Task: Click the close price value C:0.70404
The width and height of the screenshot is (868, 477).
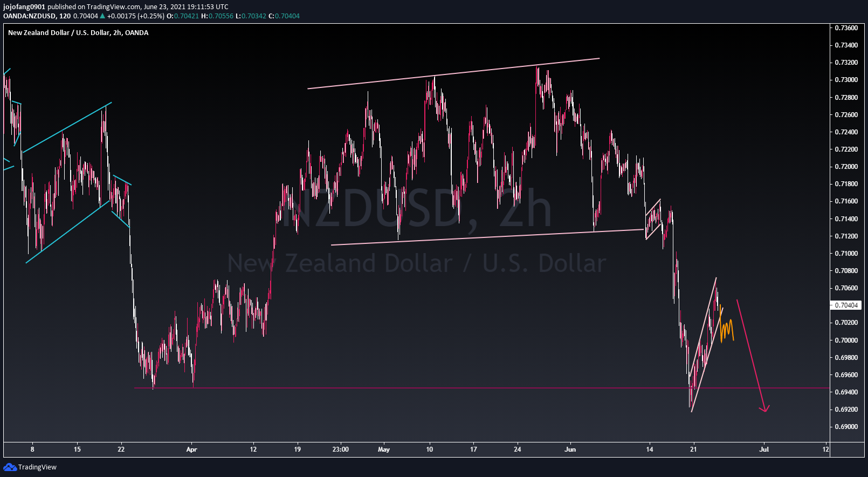Action: (x=284, y=16)
